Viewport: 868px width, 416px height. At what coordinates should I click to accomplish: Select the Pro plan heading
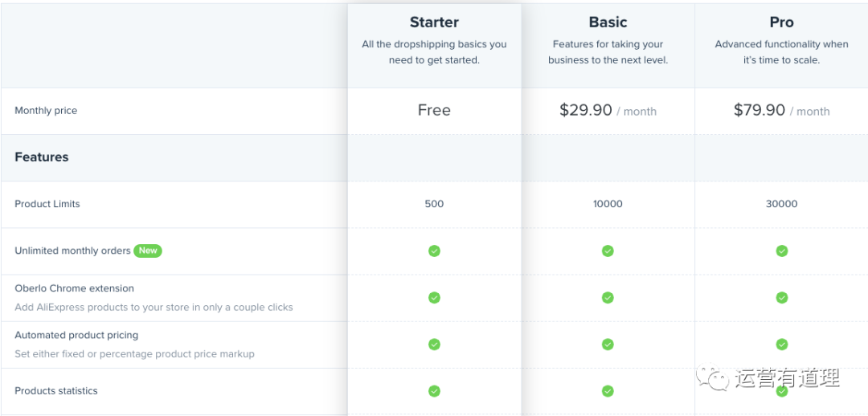coord(781,22)
